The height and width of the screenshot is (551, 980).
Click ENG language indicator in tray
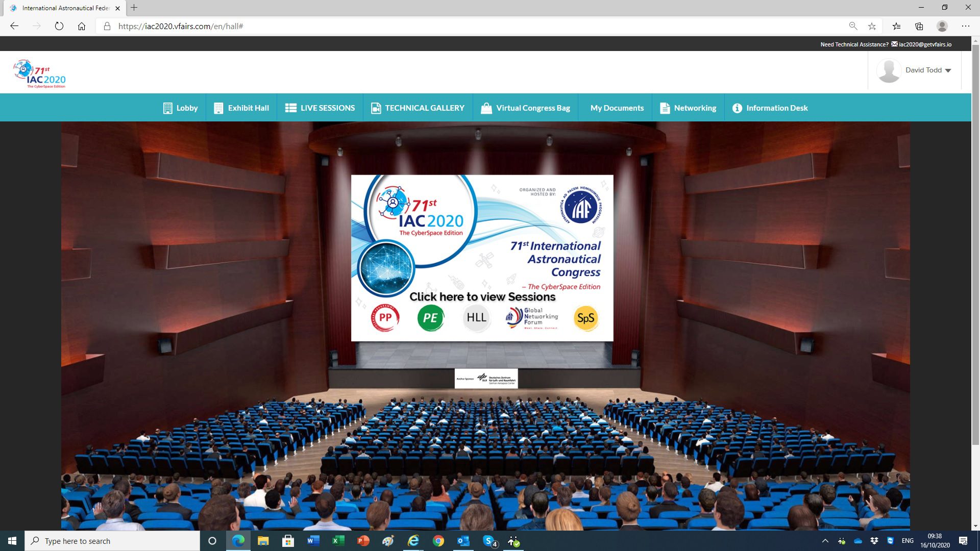(908, 541)
